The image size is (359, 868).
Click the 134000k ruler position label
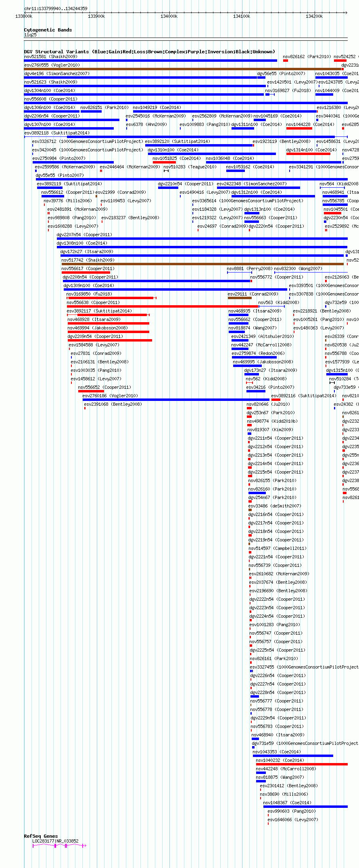tap(169, 16)
